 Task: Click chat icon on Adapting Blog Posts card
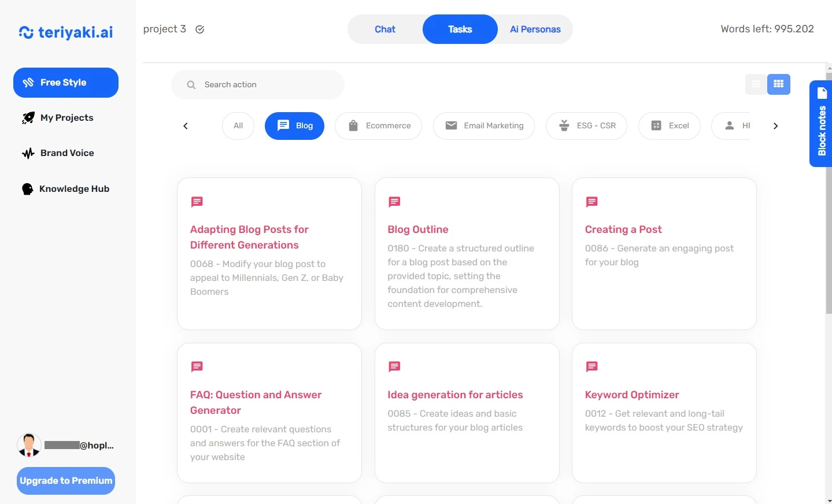(197, 202)
